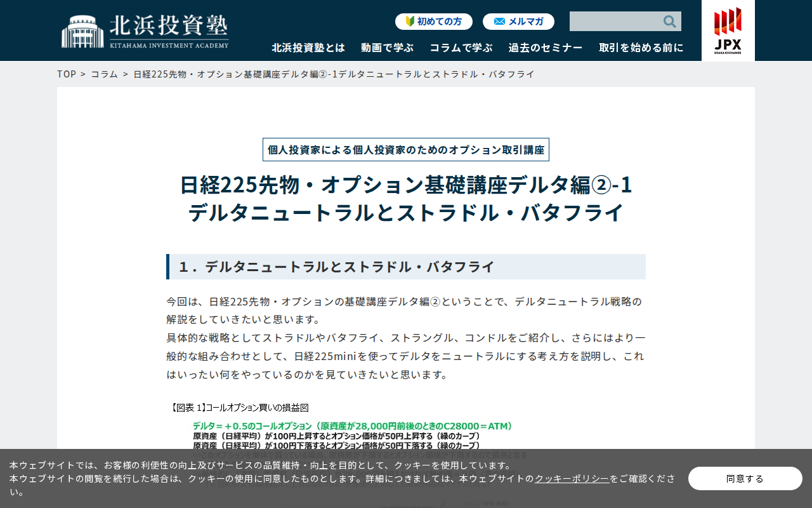The height and width of the screenshot is (508, 812).
Task: Accept cookies with 同意する button
Action: coord(745,479)
